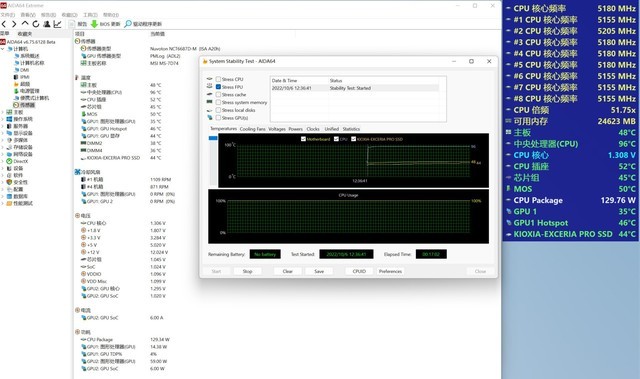The image size is (640, 379).
Task: Click the blue vertical slider beside temperature graph
Action: point(213,138)
